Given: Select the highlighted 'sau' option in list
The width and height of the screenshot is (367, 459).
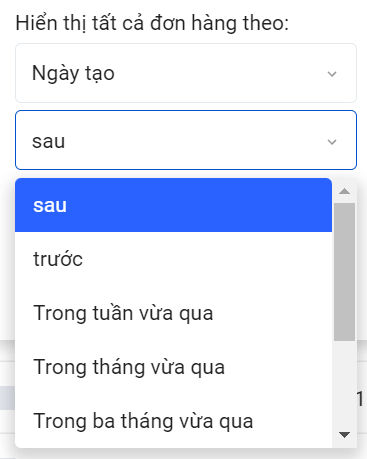Looking at the screenshot, I should pos(173,205).
